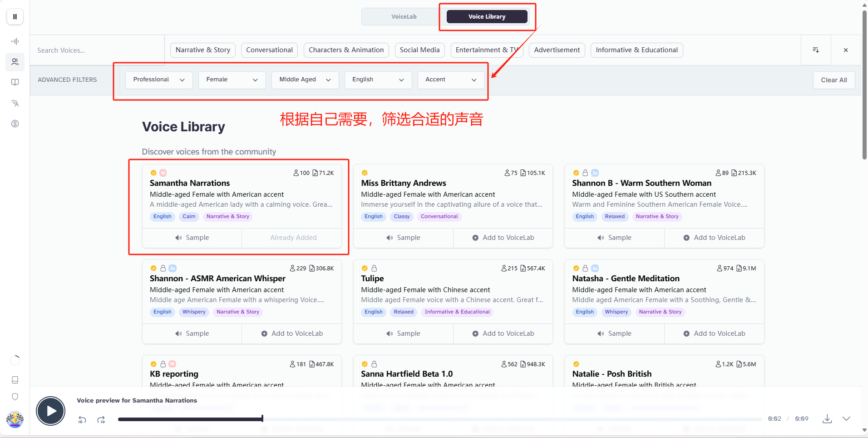Screen dimensions: 868x438
Task: Open the documentation sidebar icon
Action: [x=15, y=380]
